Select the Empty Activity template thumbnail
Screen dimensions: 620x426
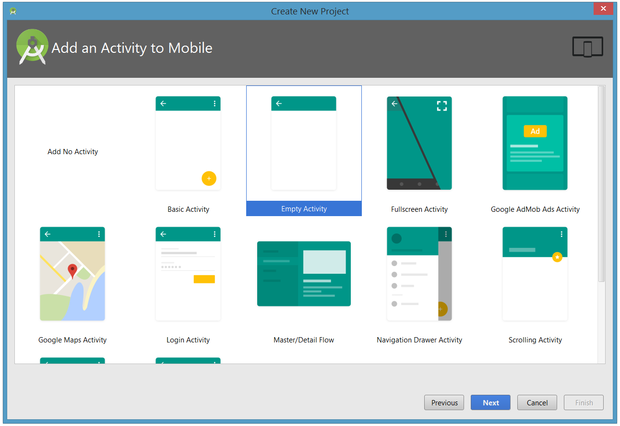303,143
